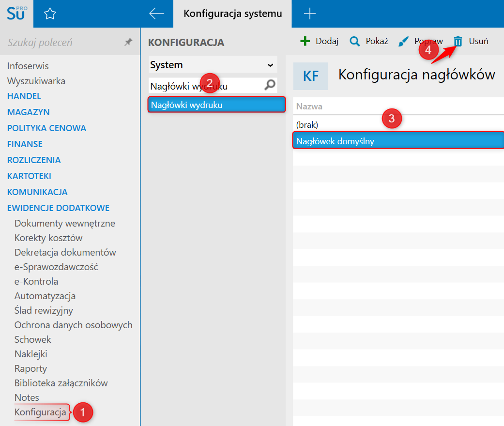
Task: Open Infoserwis
Action: [28, 66]
